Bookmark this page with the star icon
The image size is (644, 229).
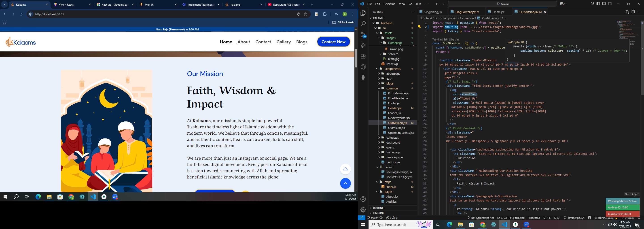click(x=305, y=14)
